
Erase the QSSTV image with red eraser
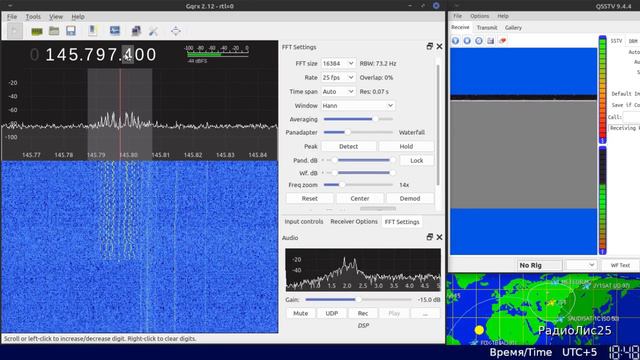(502, 41)
